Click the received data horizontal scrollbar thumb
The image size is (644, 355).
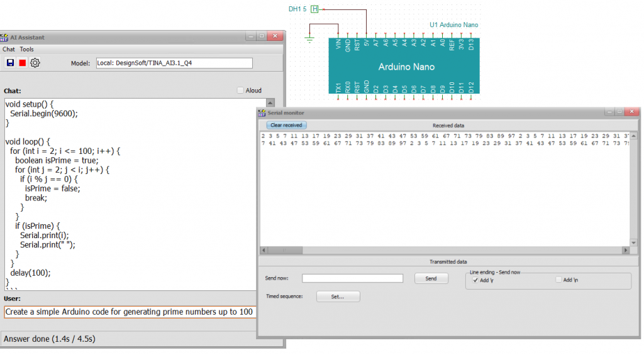pyautogui.click(x=285, y=250)
